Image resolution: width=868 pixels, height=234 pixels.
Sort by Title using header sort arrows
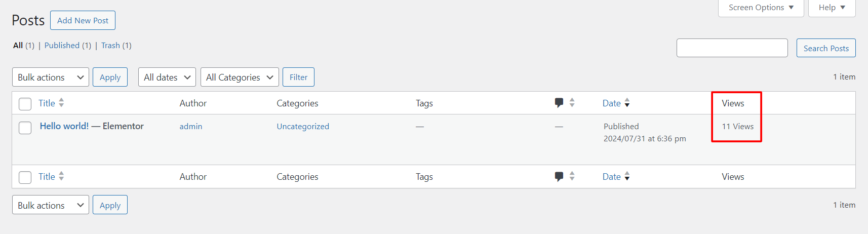(61, 103)
